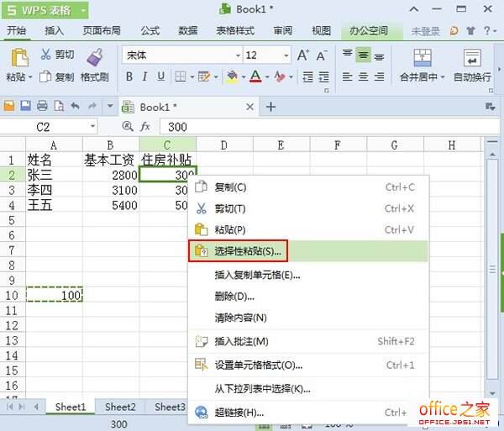
Task: Click the save disk icon
Action: point(25,106)
